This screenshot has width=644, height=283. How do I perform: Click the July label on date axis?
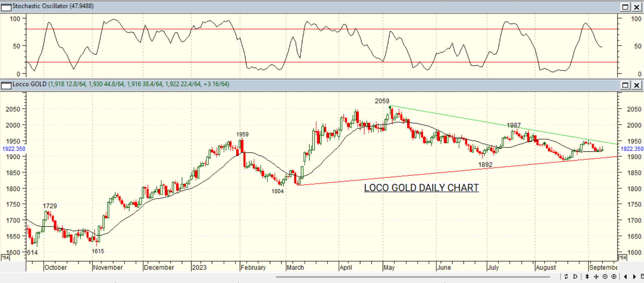pyautogui.click(x=493, y=267)
